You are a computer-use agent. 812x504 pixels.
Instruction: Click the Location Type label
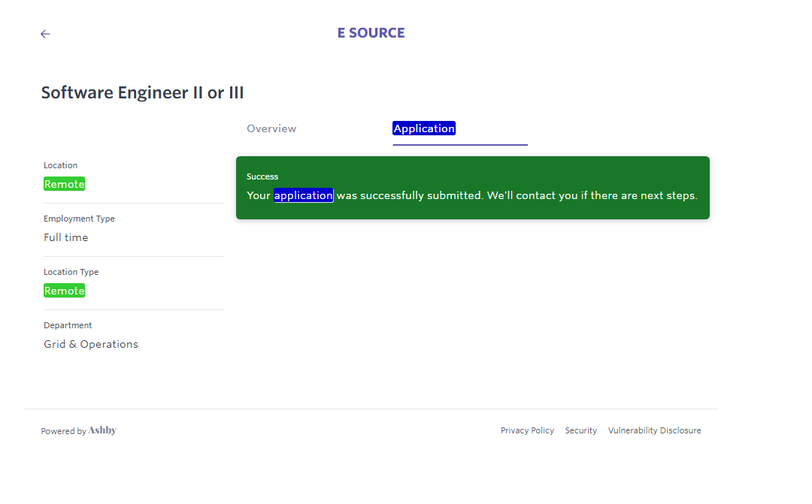[71, 272]
